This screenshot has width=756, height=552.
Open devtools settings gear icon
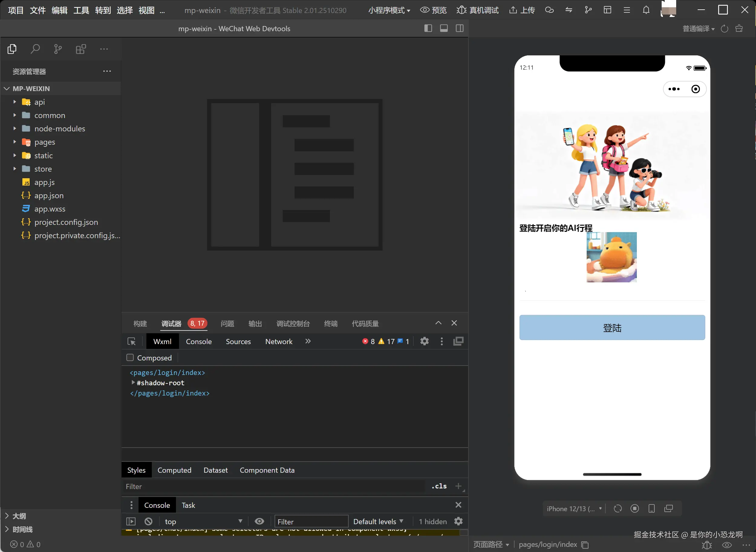(x=424, y=341)
